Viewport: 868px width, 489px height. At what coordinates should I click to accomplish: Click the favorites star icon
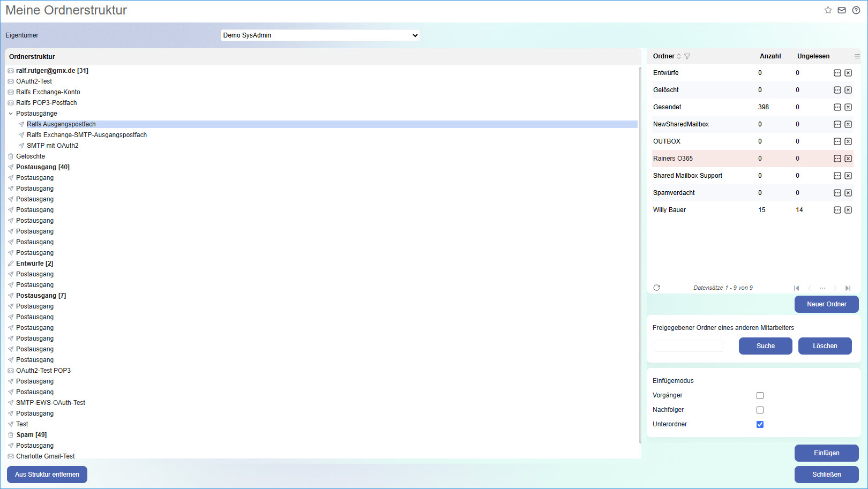click(828, 10)
